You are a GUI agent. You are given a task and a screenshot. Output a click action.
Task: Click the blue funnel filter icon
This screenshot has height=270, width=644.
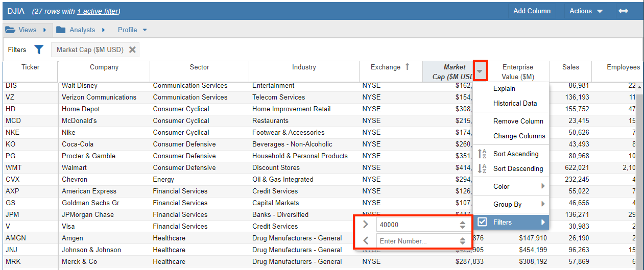click(39, 50)
